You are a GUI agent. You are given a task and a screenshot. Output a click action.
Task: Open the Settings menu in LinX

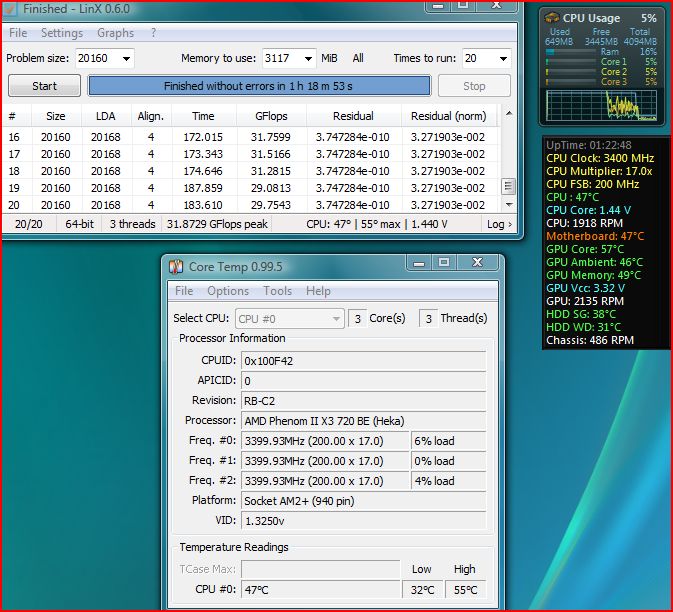(62, 33)
